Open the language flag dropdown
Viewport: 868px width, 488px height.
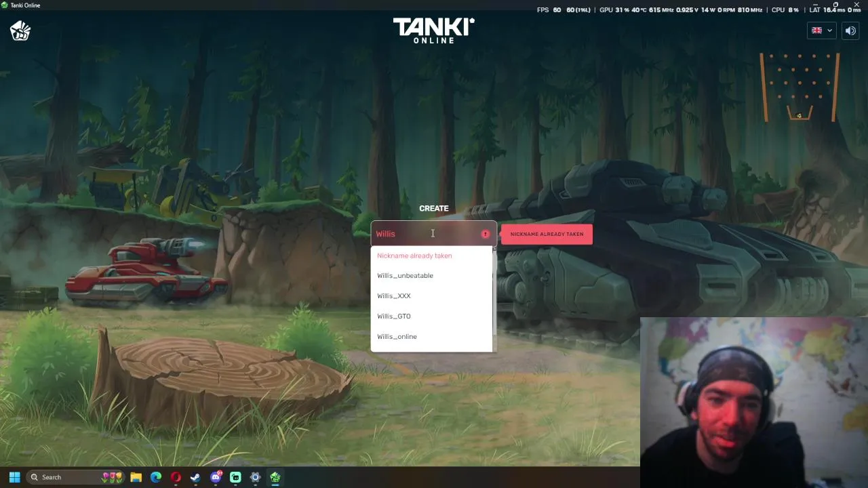(x=822, y=30)
